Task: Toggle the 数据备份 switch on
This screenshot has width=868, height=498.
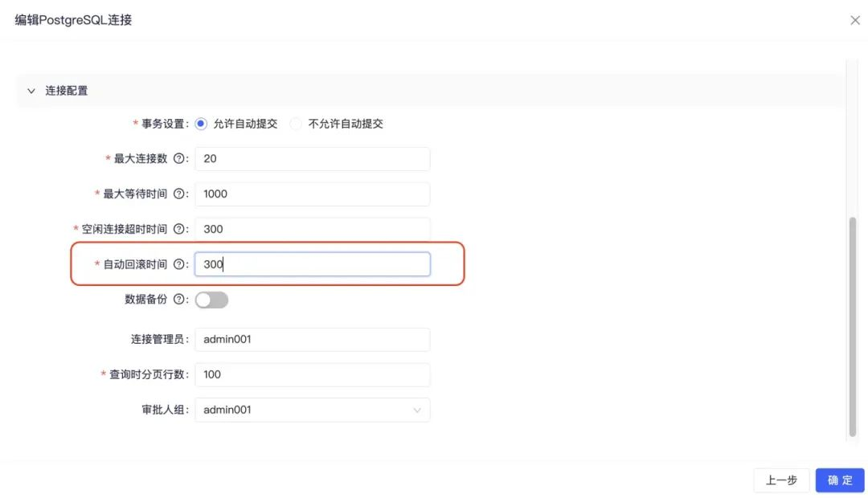Action: (211, 300)
